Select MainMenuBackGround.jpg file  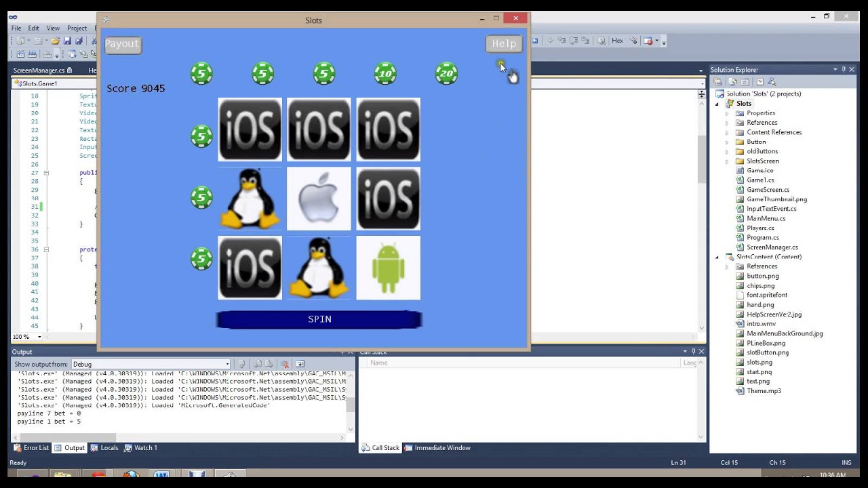click(785, 333)
